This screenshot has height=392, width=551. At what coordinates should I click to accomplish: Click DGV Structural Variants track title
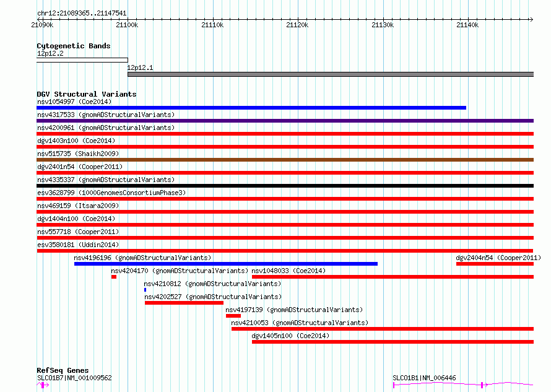click(x=87, y=94)
